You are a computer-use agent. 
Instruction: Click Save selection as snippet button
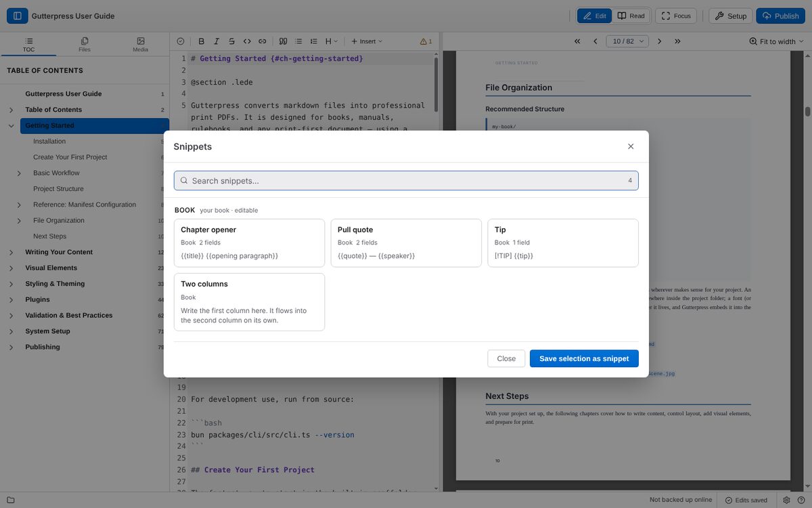[584, 358]
